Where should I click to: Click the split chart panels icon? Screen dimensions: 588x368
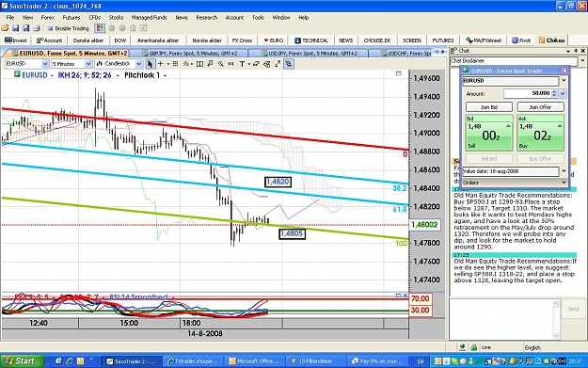199,64
